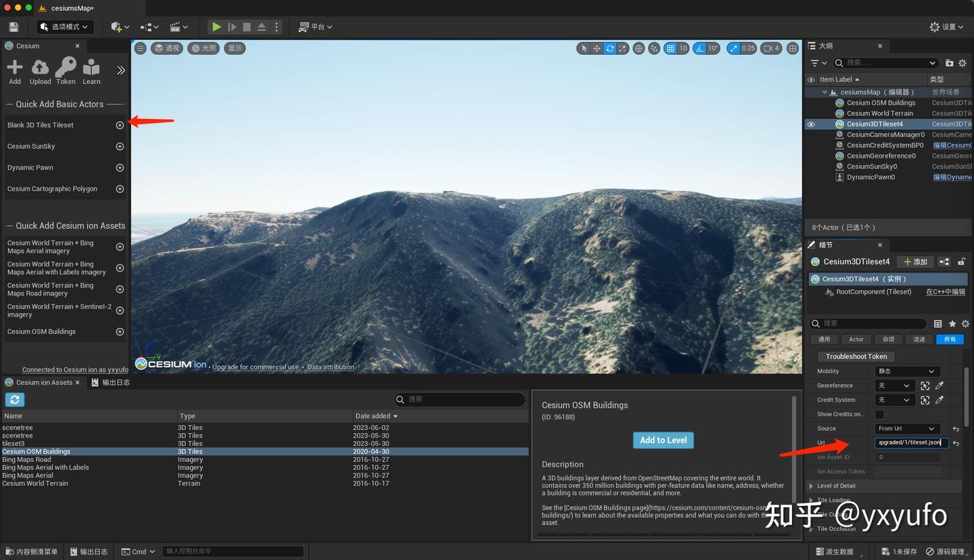Open the Cesium Learn icon
The width and height of the screenshot is (974, 560).
click(91, 68)
